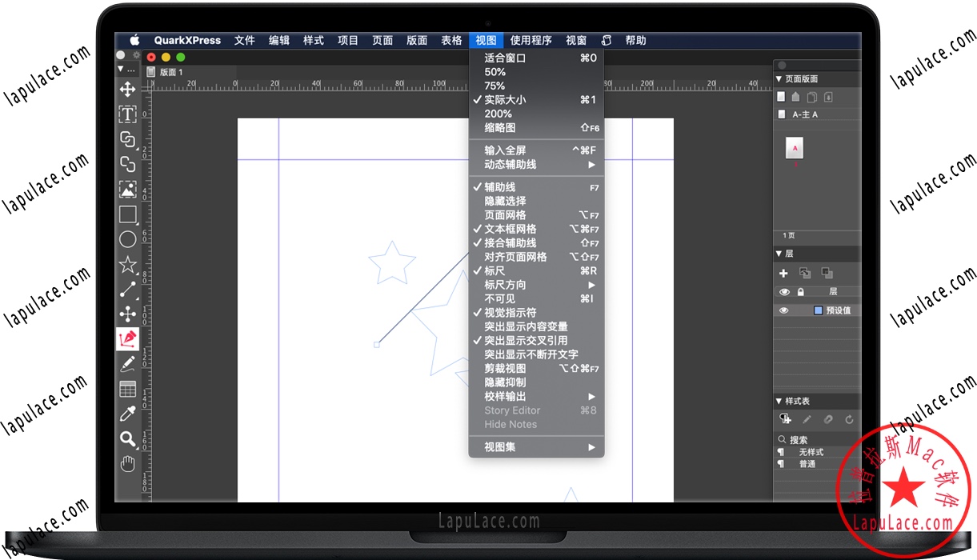The image size is (977, 560).
Task: Open the 使用程序 menu
Action: 532,40
